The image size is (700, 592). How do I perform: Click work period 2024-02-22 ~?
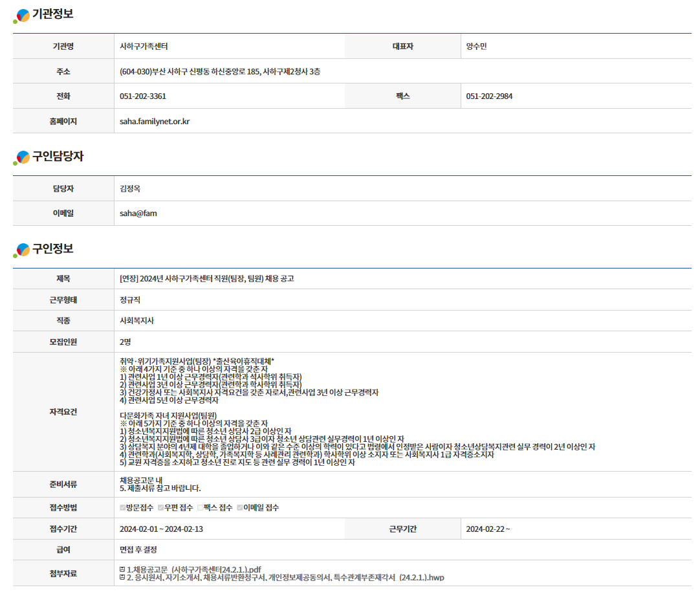488,529
